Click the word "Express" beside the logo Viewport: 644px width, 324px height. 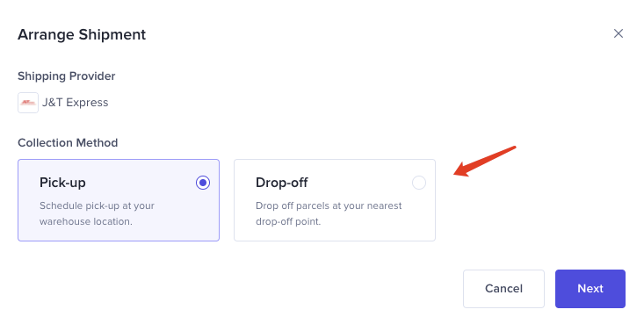pos(87,102)
